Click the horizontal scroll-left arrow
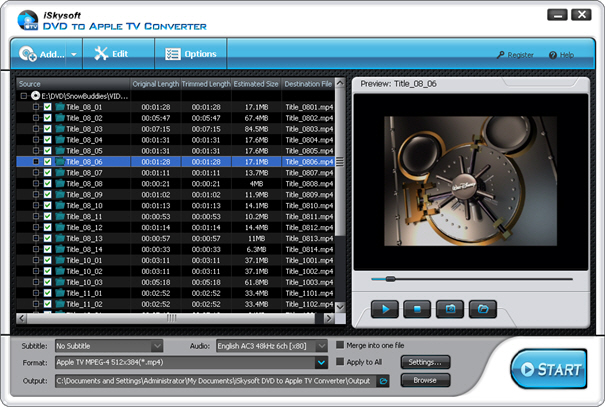The image size is (605, 407). (x=21, y=318)
